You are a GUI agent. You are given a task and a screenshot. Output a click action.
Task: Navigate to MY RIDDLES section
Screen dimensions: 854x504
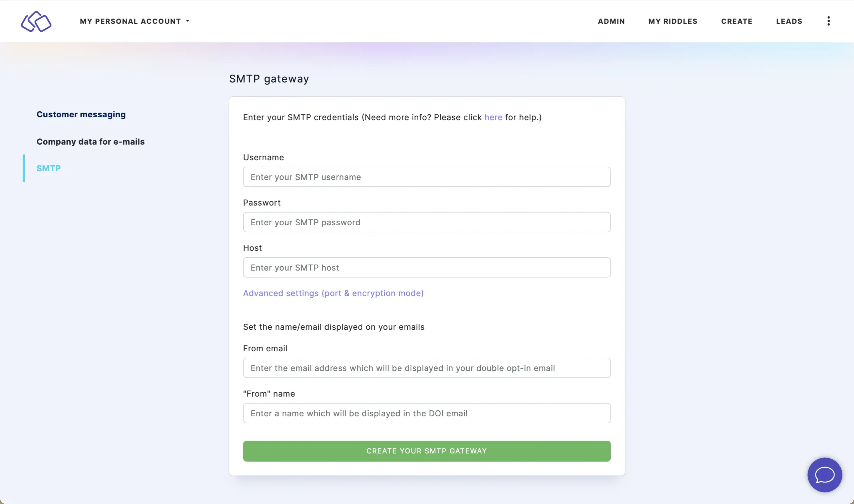click(672, 21)
